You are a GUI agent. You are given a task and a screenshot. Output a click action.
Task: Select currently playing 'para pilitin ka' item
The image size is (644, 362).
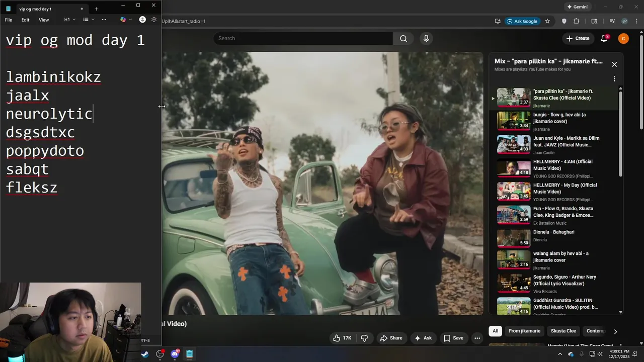(x=553, y=98)
